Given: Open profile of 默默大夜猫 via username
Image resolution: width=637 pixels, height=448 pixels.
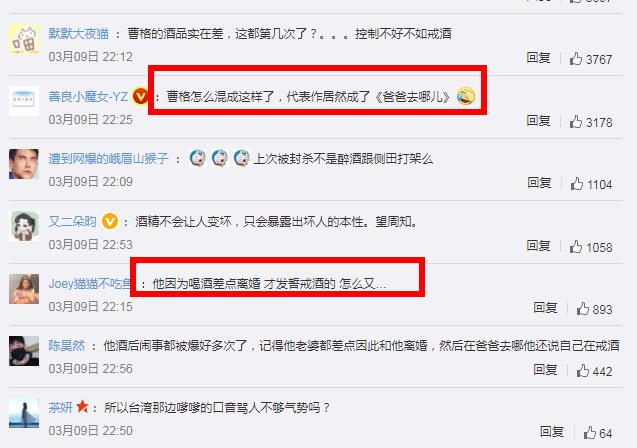Looking at the screenshot, I should click(x=79, y=33).
